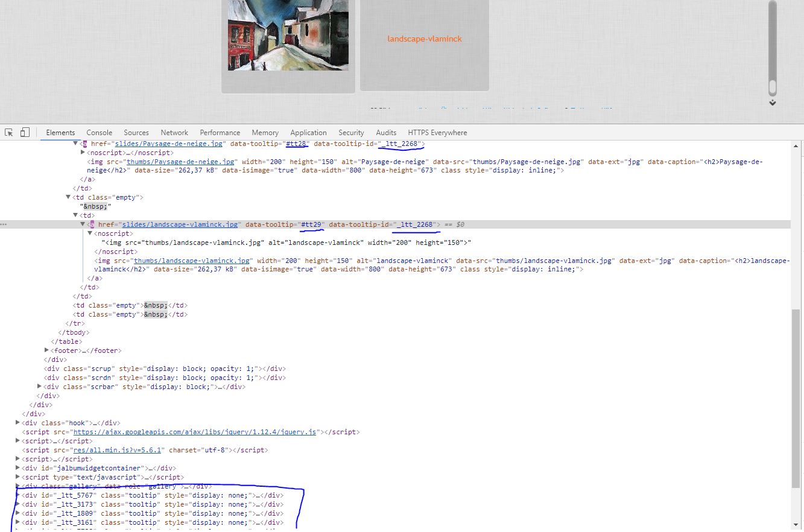
Task: Follow the slides/landscape-vlaminck.jpg href link
Action: tap(180, 224)
